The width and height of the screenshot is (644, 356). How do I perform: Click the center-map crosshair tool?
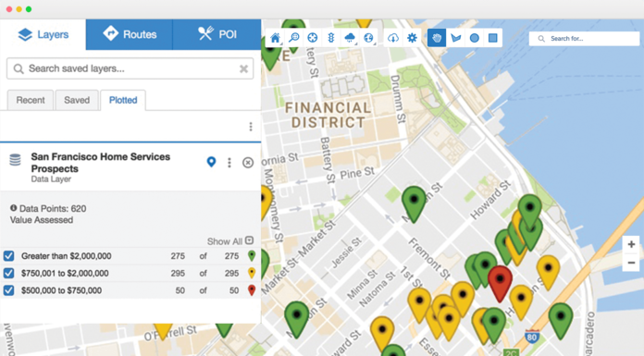[x=313, y=38]
